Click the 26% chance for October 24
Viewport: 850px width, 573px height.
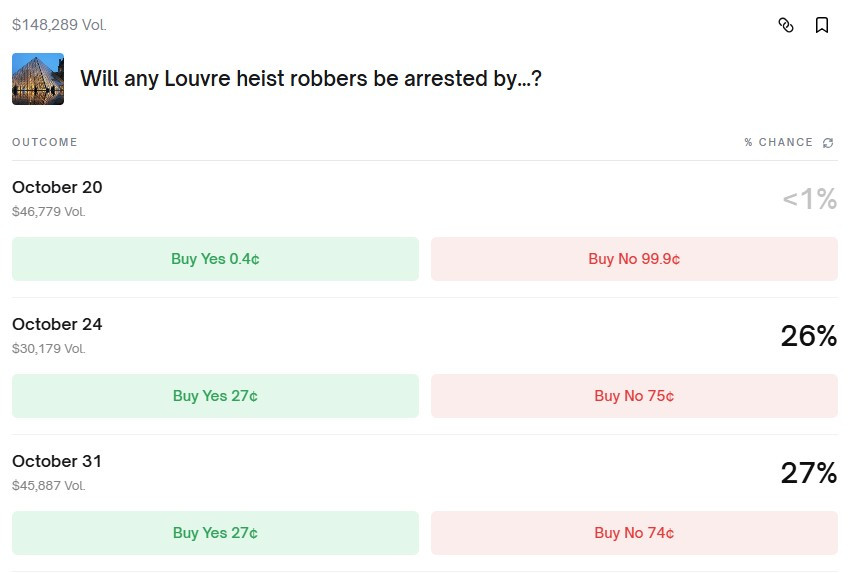point(808,336)
